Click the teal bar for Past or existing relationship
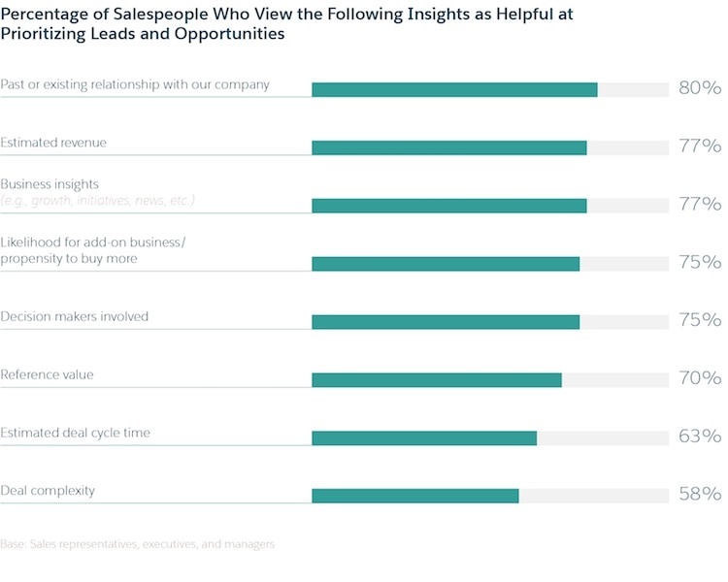The width and height of the screenshot is (728, 582). (x=454, y=89)
